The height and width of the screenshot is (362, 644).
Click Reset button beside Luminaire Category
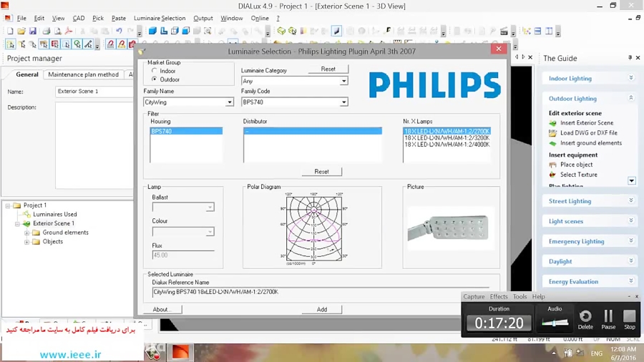click(x=328, y=69)
